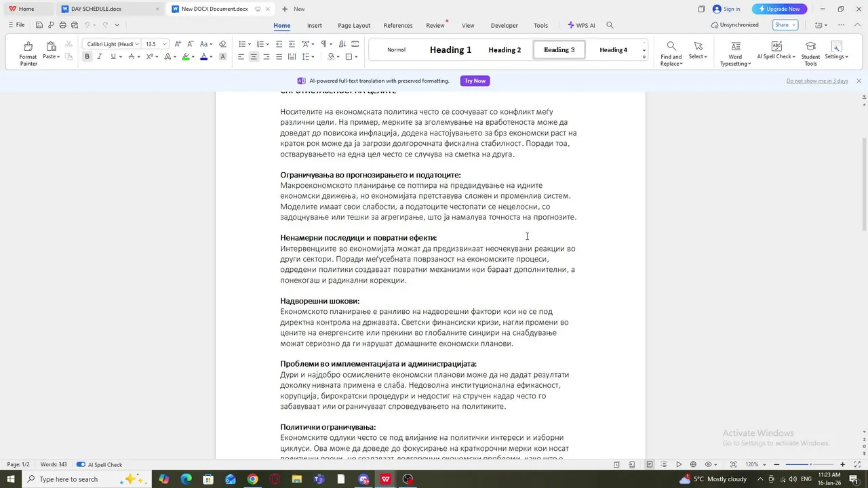
Task: Expand the styles gallery
Action: point(644,58)
